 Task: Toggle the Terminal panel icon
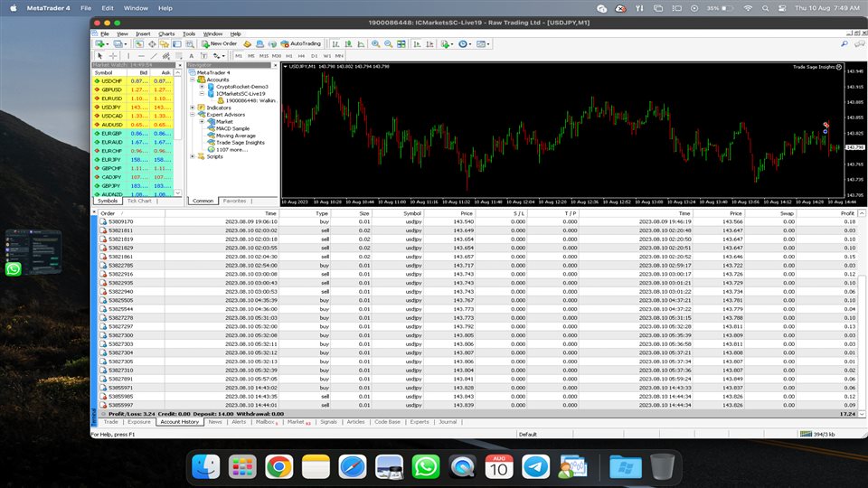point(176,43)
